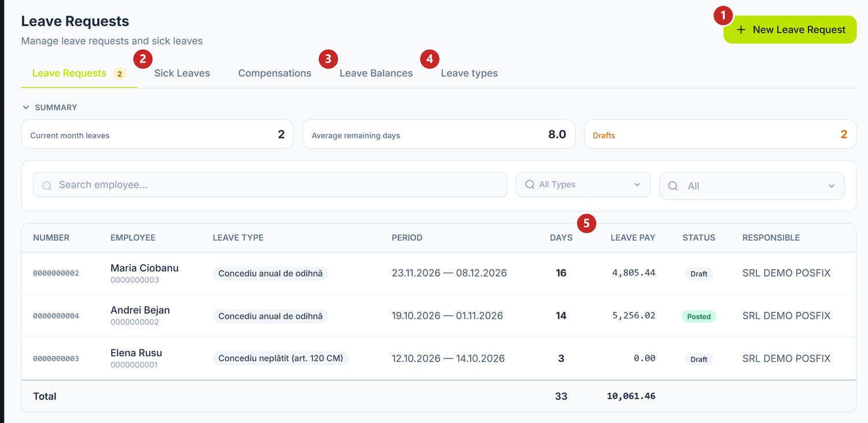
Task: Click Maria Ciobanu's Concediu anual de odihnă tag
Action: pyautogui.click(x=270, y=273)
